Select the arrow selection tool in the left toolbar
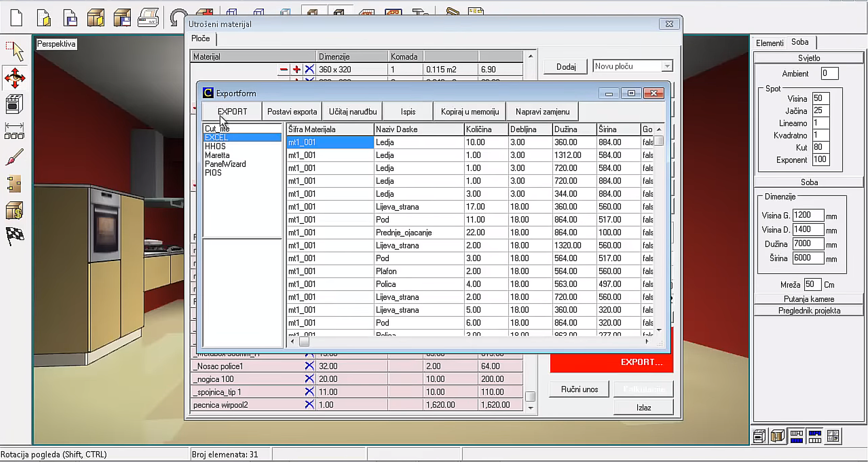This screenshot has height=462, width=868. pyautogui.click(x=15, y=51)
